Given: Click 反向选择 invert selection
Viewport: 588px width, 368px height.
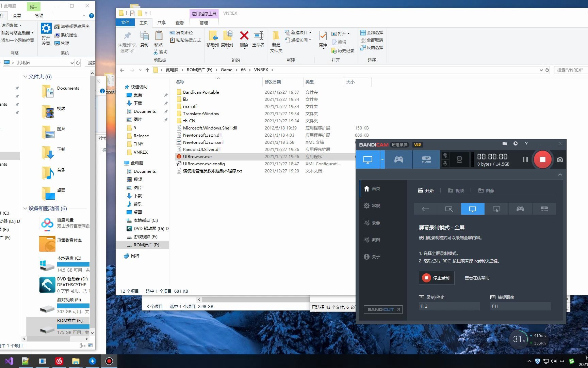Looking at the screenshot, I should 372,47.
